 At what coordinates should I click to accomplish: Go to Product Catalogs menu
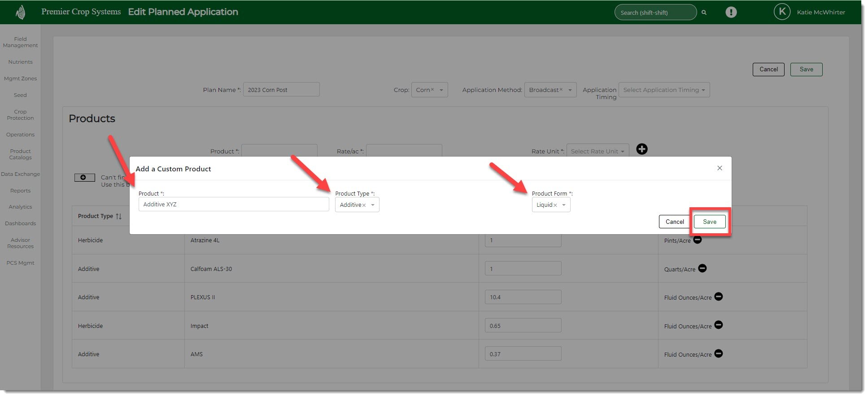tap(20, 154)
